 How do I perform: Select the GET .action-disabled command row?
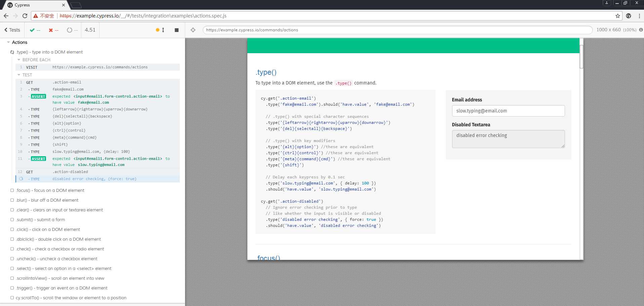coord(97,172)
